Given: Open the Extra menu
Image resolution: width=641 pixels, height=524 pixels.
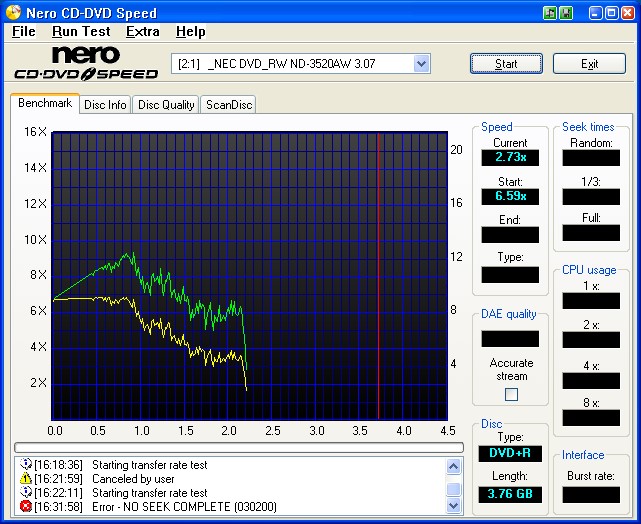Looking at the screenshot, I should point(142,31).
